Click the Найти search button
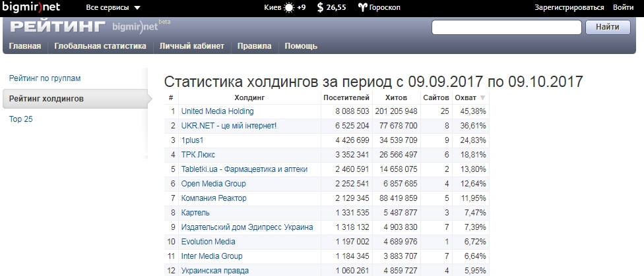Viewport: 644px width, 276px height. [x=608, y=27]
